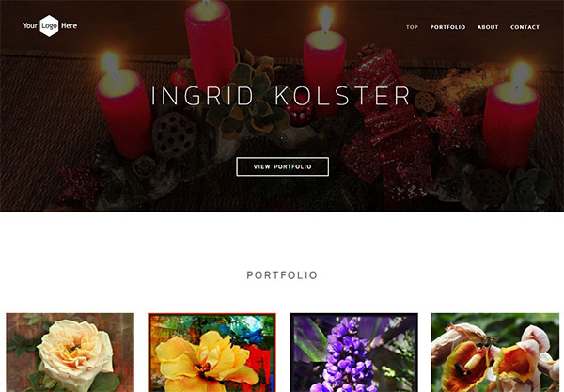Image resolution: width=564 pixels, height=392 pixels.
Task: Select the TOP navigation link
Action: coord(412,27)
